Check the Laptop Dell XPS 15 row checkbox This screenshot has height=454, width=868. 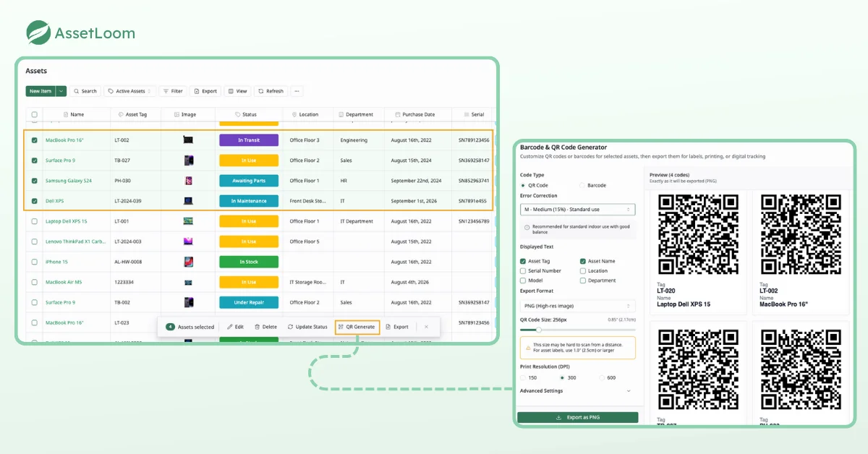(34, 221)
